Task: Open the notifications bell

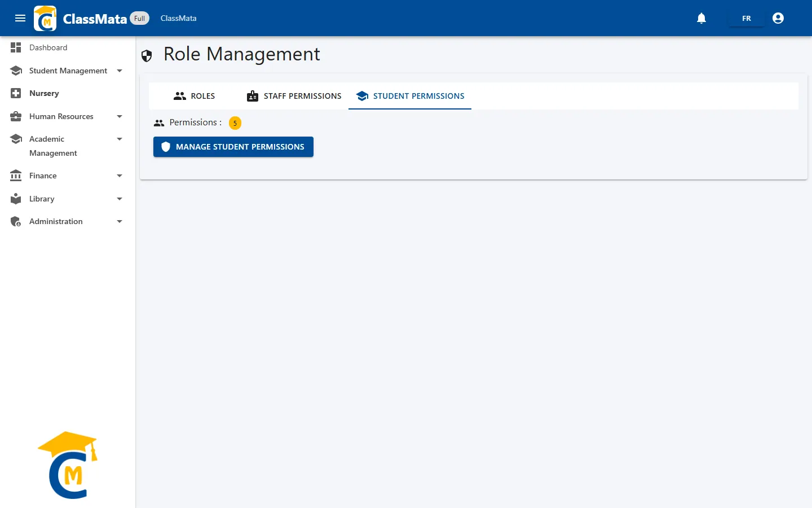Action: pyautogui.click(x=701, y=18)
